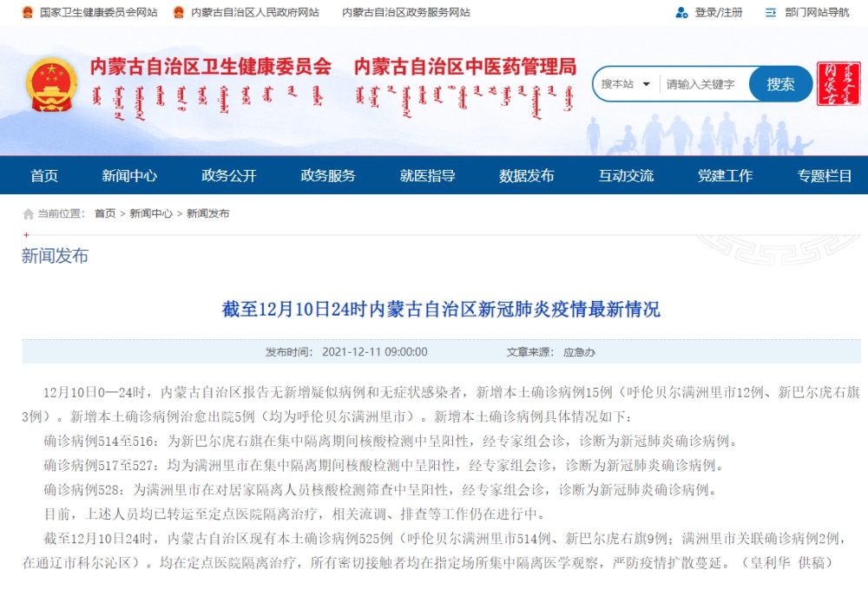Open 专题栏目 in the navigation bar

click(x=824, y=175)
